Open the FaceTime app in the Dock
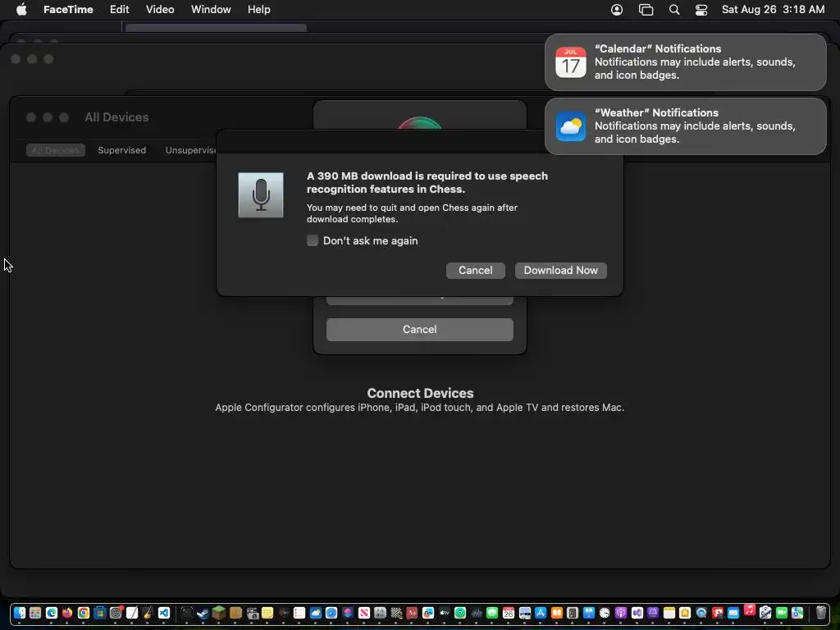This screenshot has width=840, height=630. click(x=782, y=613)
